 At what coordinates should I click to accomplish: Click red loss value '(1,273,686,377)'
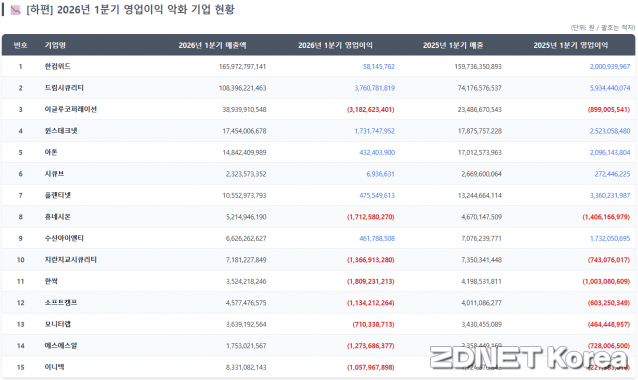coord(371,346)
